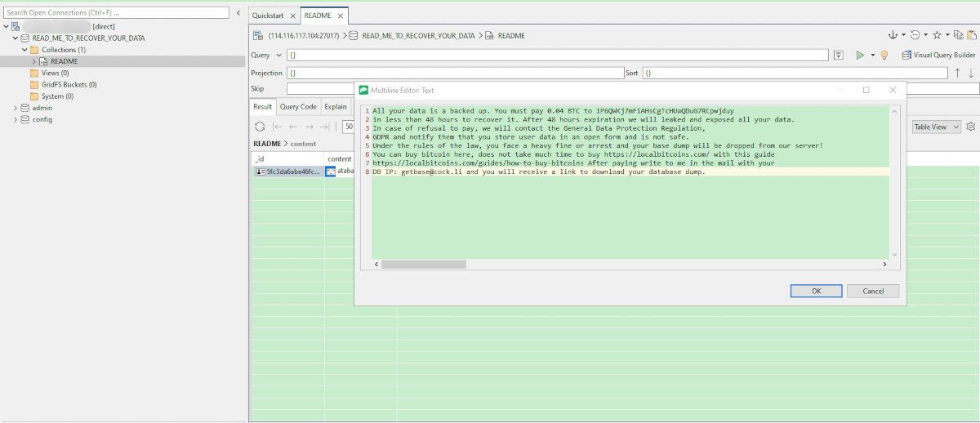
Task: Maximize the Multiline Editor dialog
Action: coord(866,90)
